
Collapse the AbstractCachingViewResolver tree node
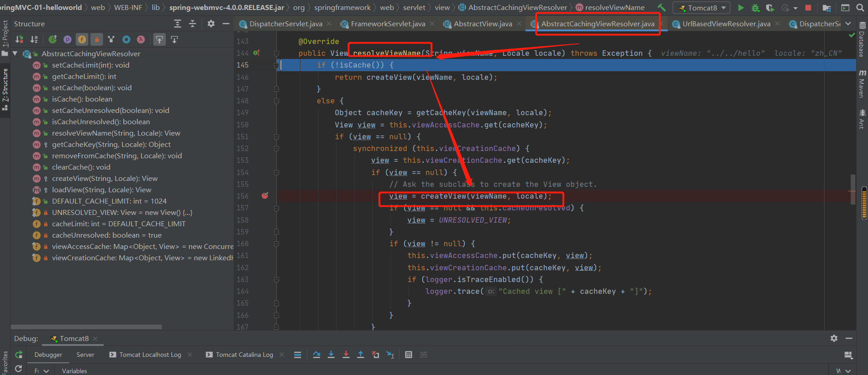point(15,54)
